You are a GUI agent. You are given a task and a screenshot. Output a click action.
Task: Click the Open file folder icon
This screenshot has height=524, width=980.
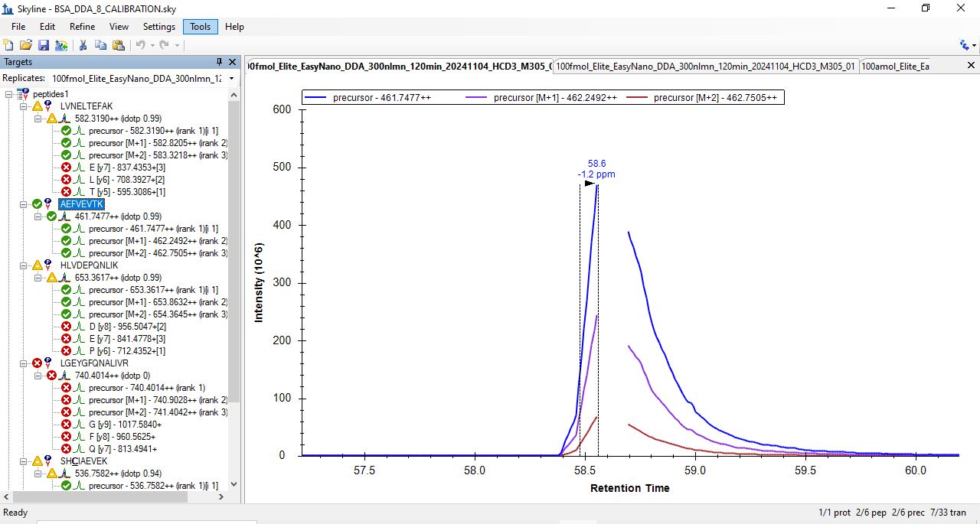point(26,45)
